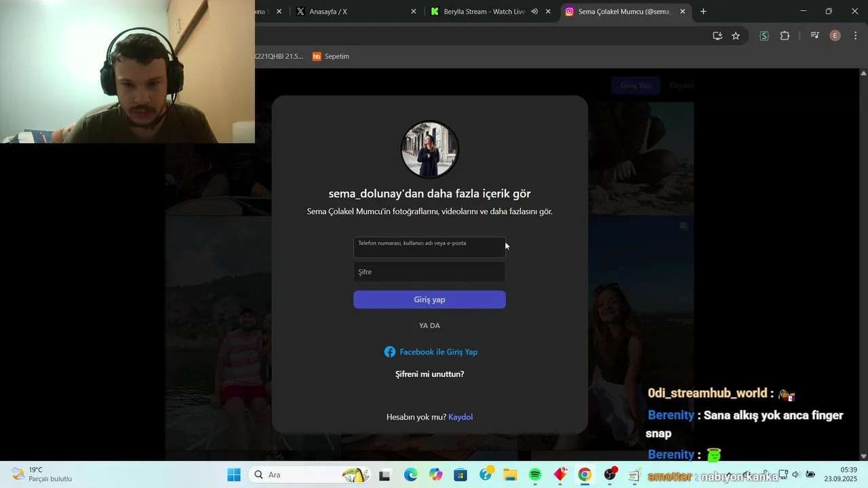Bookmark this page with the star icon
This screenshot has width=868, height=488.
[x=736, y=36]
